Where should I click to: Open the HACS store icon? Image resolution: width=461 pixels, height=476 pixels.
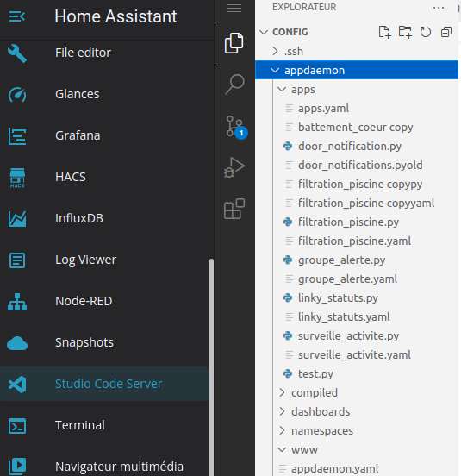tap(17, 178)
